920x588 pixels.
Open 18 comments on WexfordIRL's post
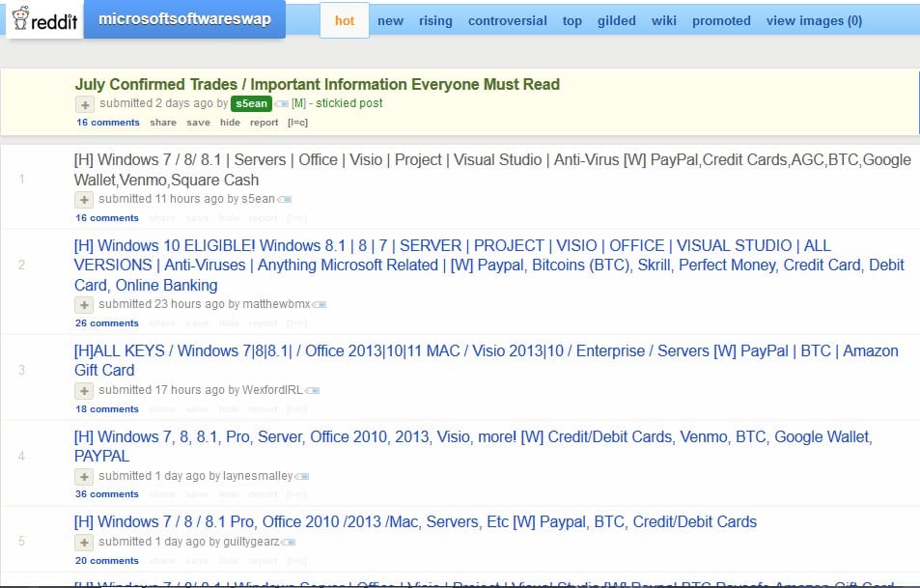(107, 409)
